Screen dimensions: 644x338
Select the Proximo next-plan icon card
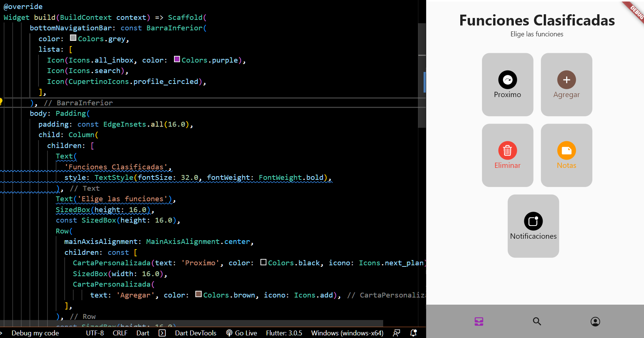(507, 80)
